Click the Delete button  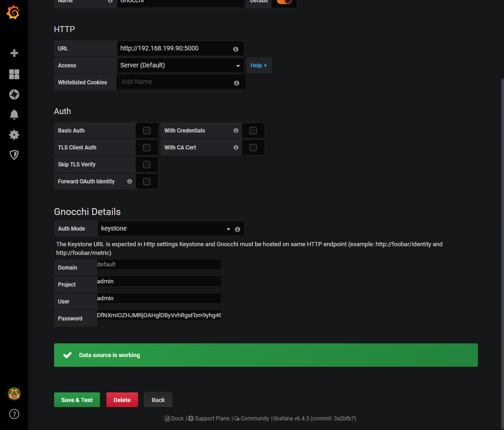pyautogui.click(x=122, y=399)
